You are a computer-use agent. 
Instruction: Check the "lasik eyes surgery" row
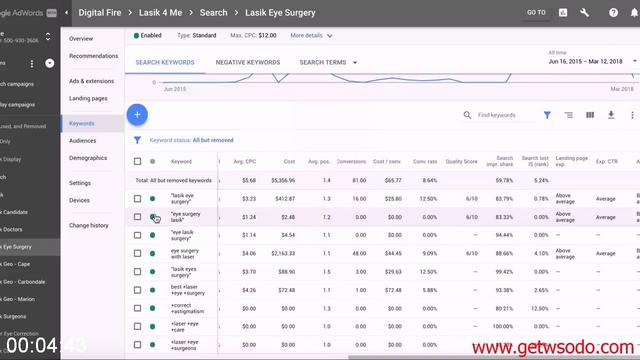(x=138, y=272)
